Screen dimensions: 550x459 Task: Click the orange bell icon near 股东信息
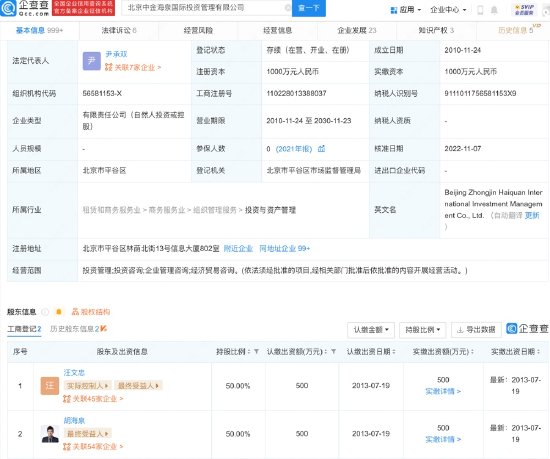pos(59,312)
